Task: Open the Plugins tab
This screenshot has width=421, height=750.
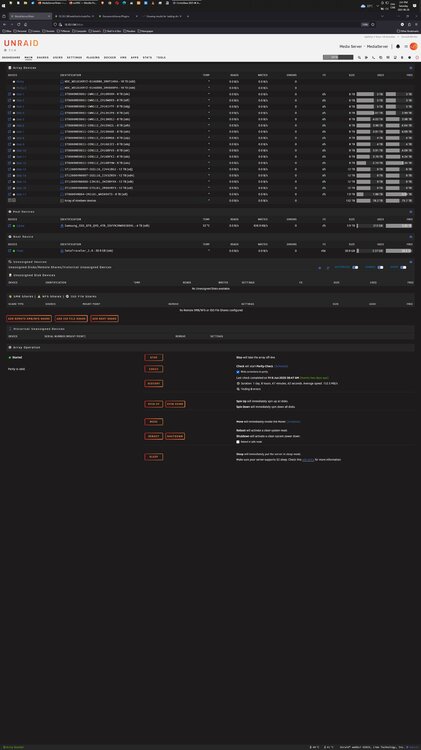Action: pyautogui.click(x=93, y=57)
